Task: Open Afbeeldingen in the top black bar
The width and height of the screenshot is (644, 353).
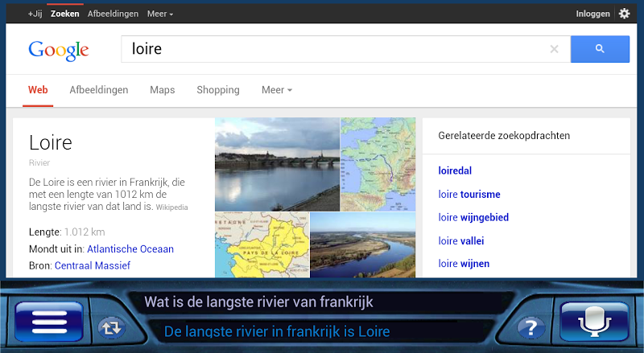Action: pyautogui.click(x=113, y=14)
